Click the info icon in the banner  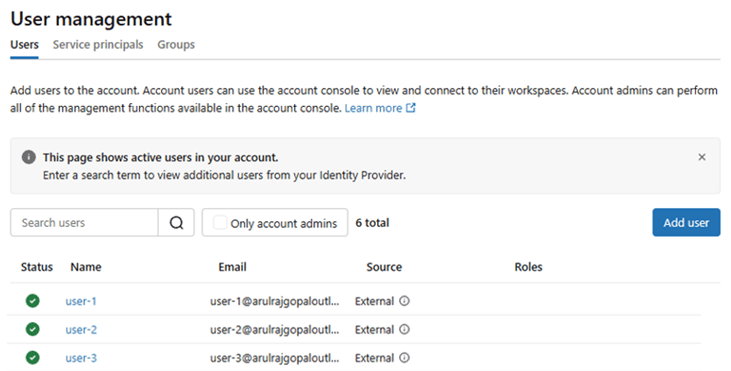tap(28, 157)
